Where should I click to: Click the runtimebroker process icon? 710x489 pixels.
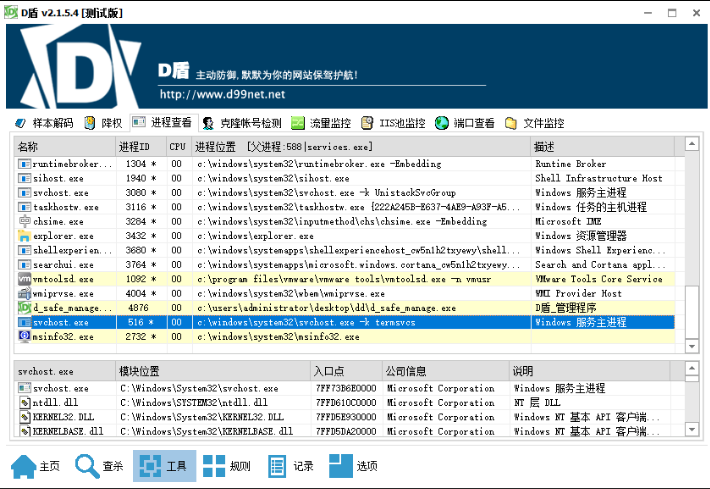pos(24,164)
